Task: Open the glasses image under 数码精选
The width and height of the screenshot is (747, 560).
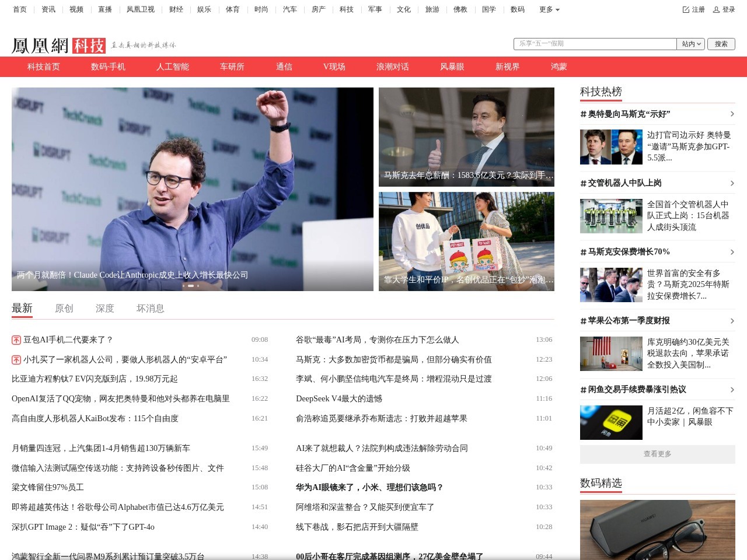Action: 658,530
